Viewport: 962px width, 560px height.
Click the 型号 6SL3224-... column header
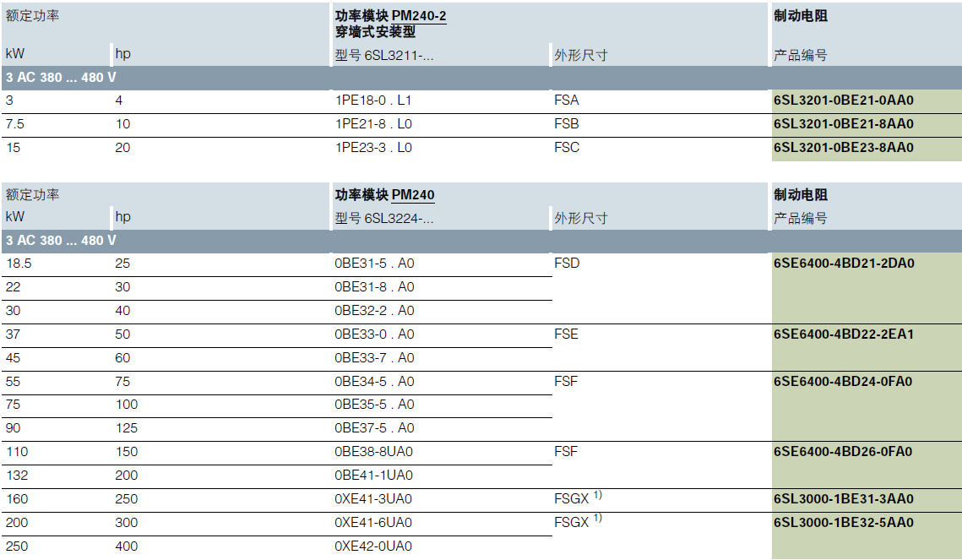point(384,219)
